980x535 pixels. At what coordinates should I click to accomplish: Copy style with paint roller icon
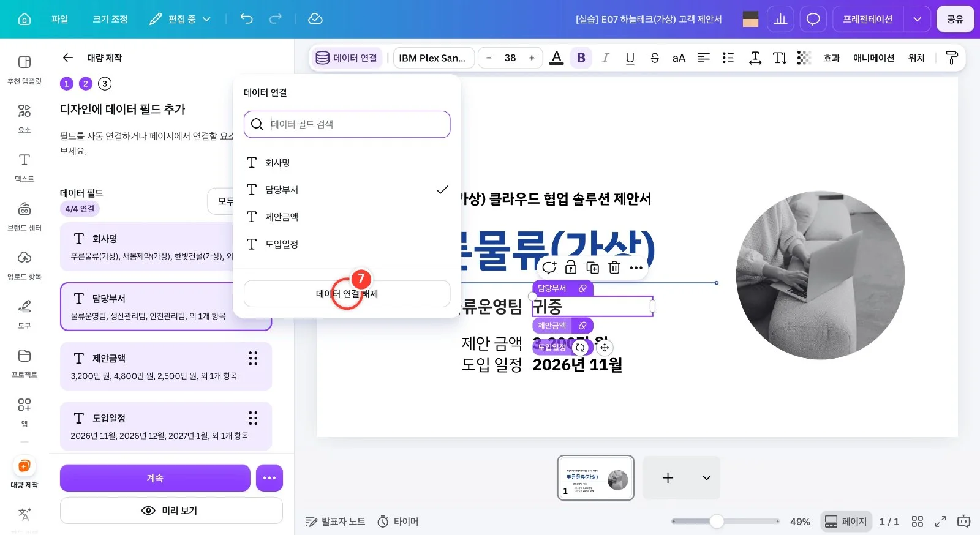952,58
